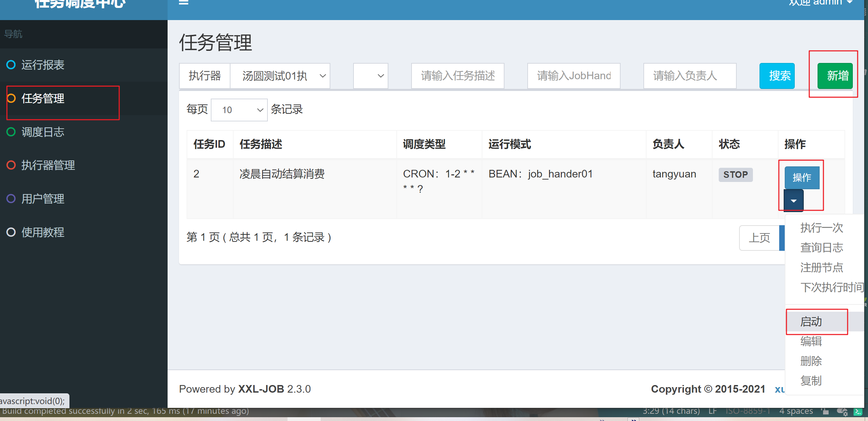Click the 上页 pagination button
Viewport: 868px width, 421px height.
point(759,238)
